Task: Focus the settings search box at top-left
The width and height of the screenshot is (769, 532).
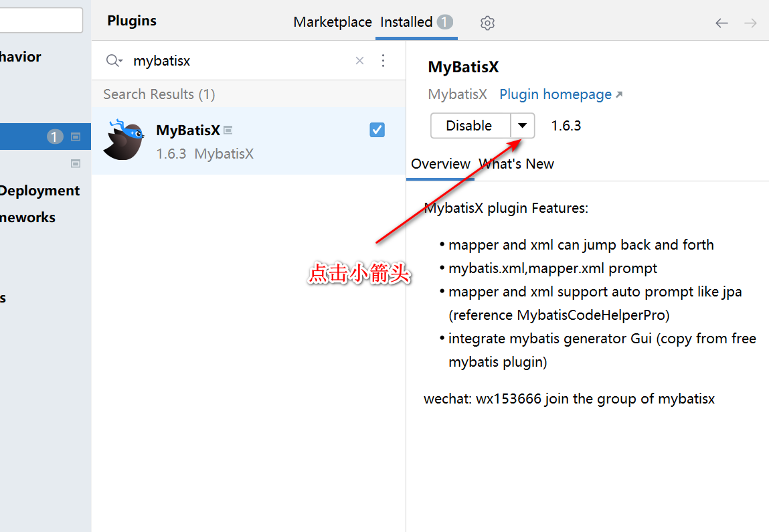Action: coord(41,20)
